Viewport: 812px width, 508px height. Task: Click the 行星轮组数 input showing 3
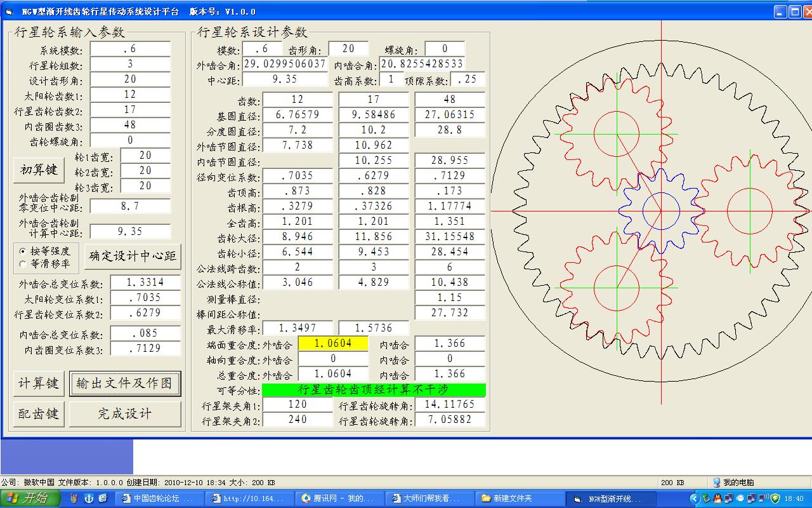click(130, 64)
